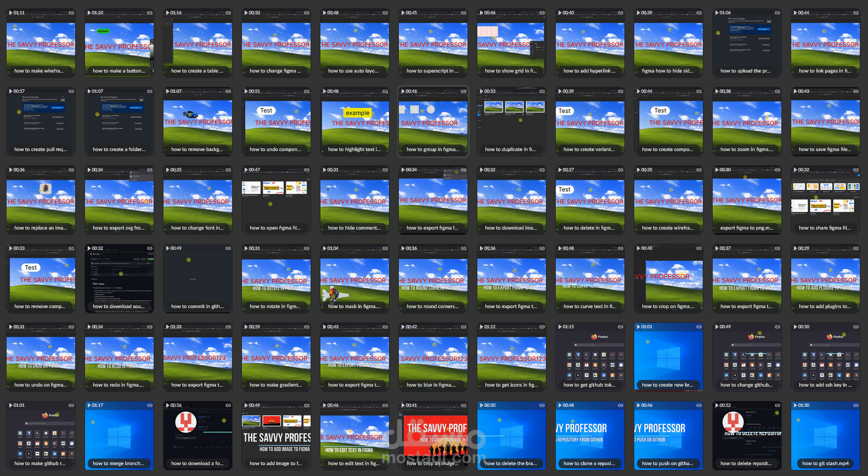Viewport: 868px width, 476px height.
Task: Select the 'how to round corners...' label
Action: 433,306
